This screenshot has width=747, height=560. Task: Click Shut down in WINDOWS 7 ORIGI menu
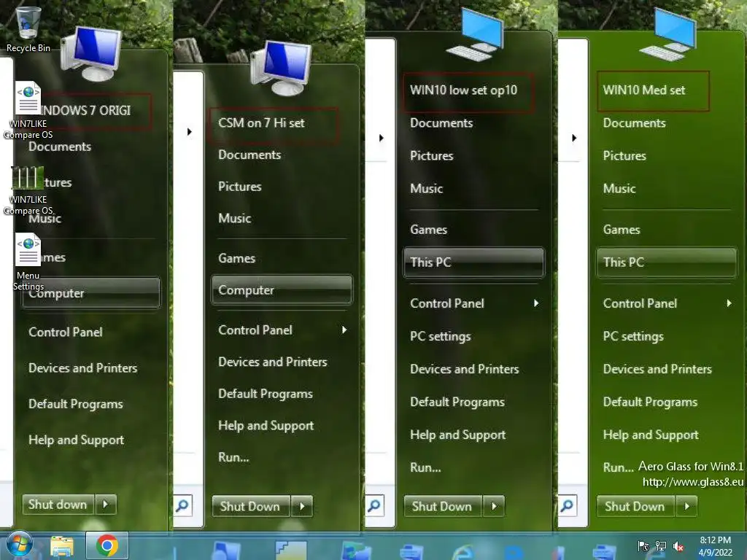pos(58,505)
